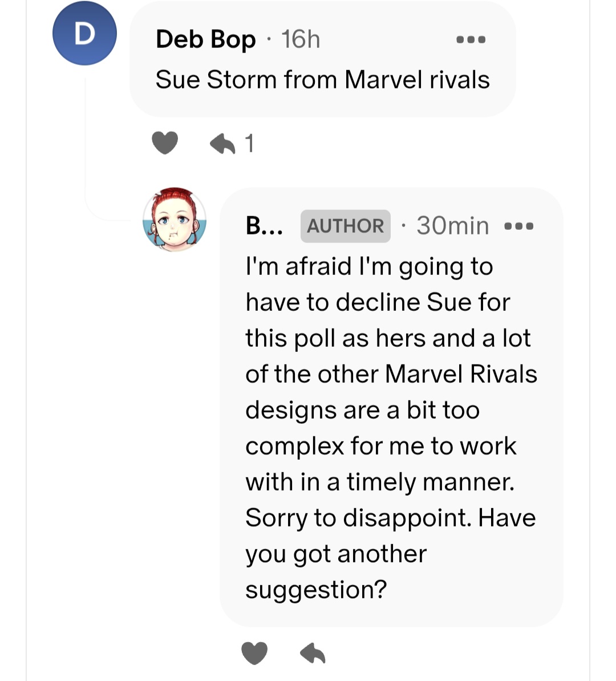Click the 30min timestamp
Image resolution: width=616 pixels, height=681 pixels.
tap(452, 226)
